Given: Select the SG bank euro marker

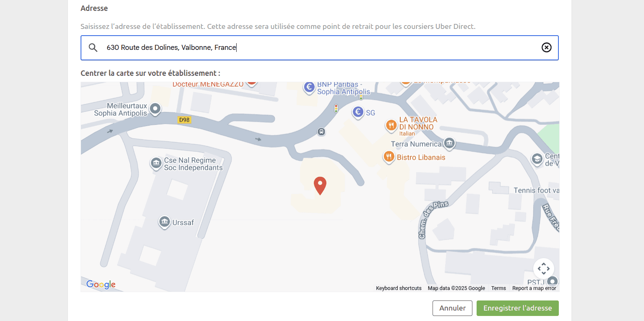Looking at the screenshot, I should (357, 112).
